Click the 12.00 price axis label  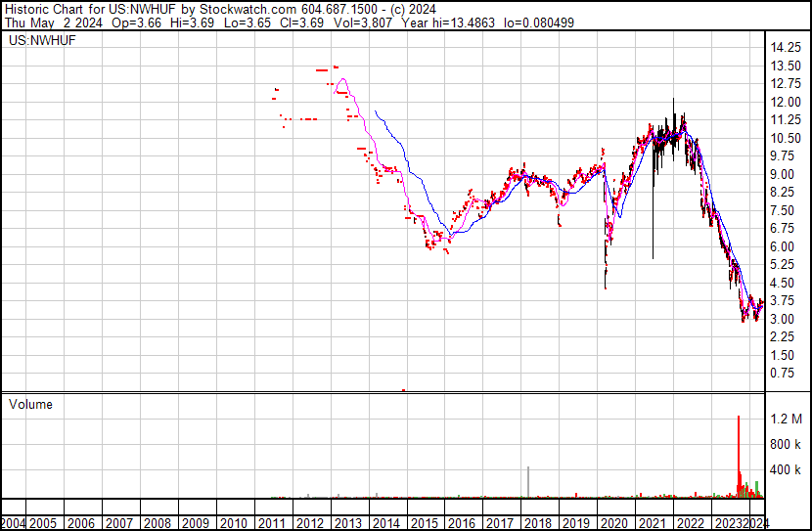click(x=786, y=102)
